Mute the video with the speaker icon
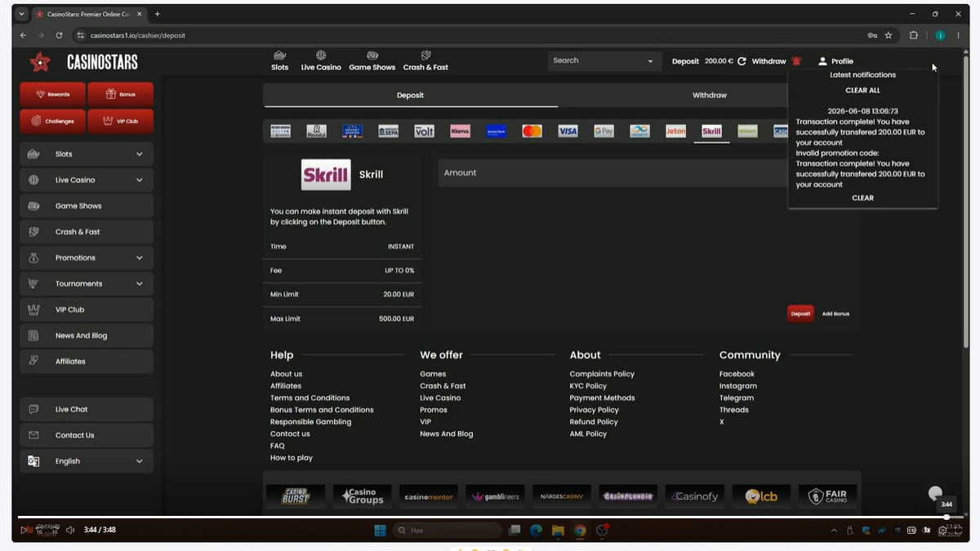 (x=70, y=530)
